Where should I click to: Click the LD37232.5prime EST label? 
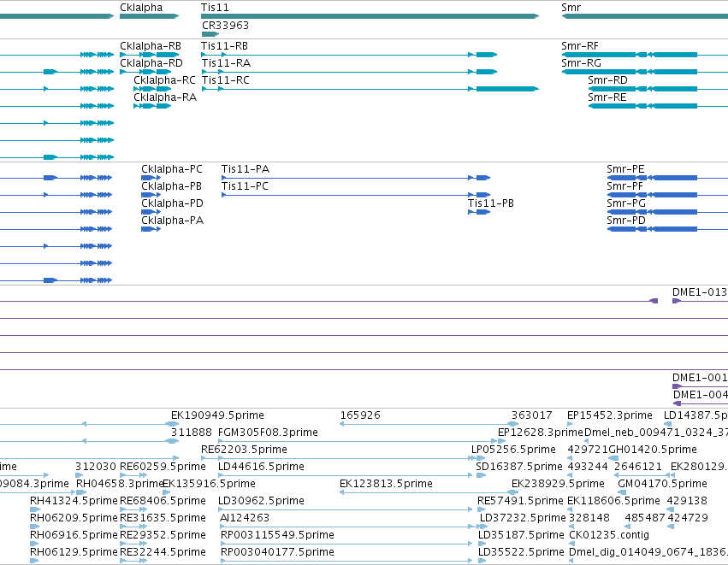[523, 518]
